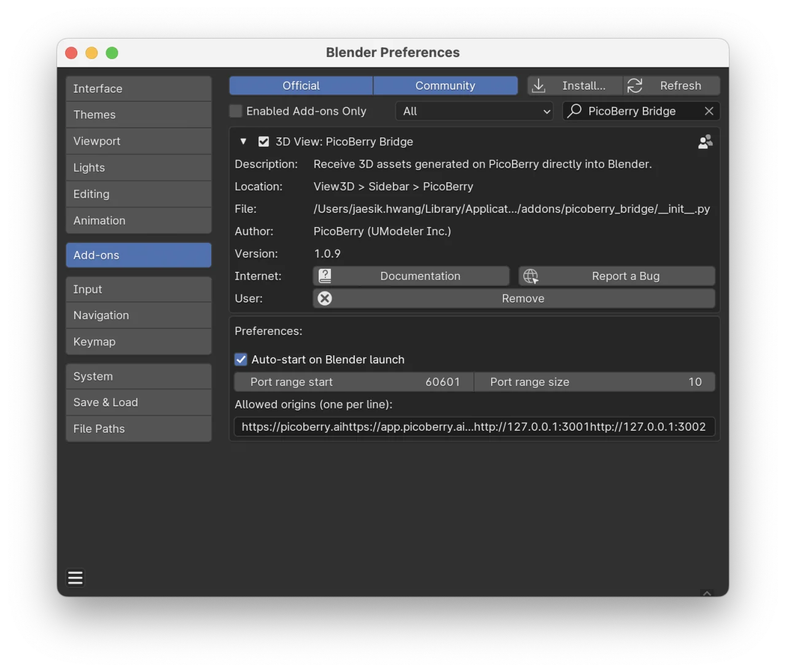Click the Install... button
This screenshot has width=786, height=672.
pos(575,85)
